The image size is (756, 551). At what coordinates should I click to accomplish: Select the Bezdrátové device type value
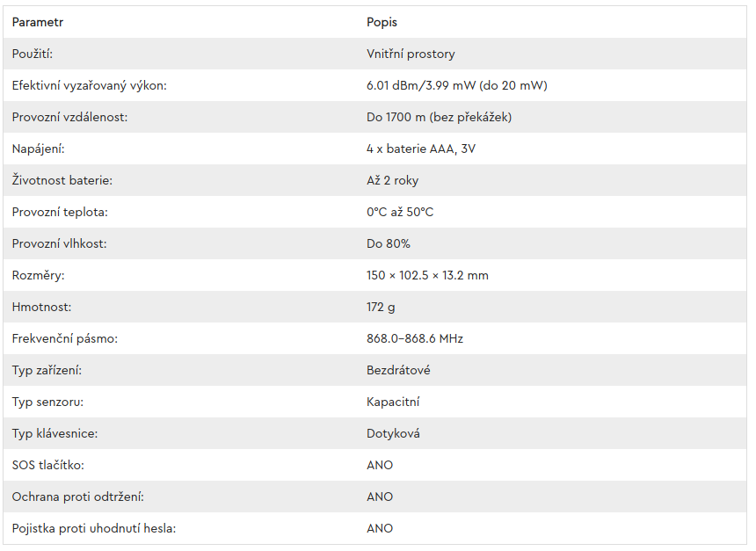[399, 370]
